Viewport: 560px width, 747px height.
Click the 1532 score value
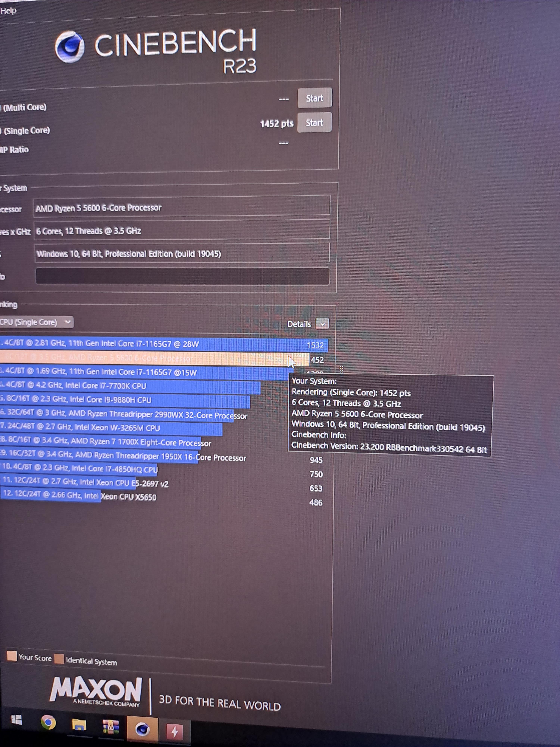click(x=315, y=345)
